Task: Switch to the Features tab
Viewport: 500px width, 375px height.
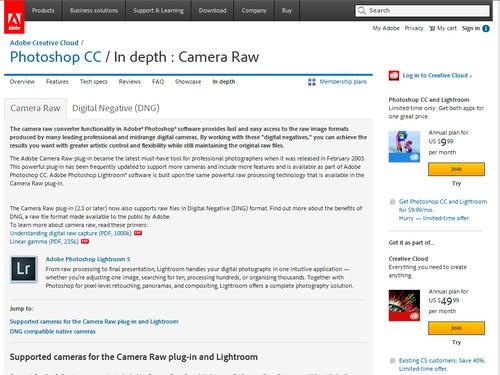Action: pos(57,82)
